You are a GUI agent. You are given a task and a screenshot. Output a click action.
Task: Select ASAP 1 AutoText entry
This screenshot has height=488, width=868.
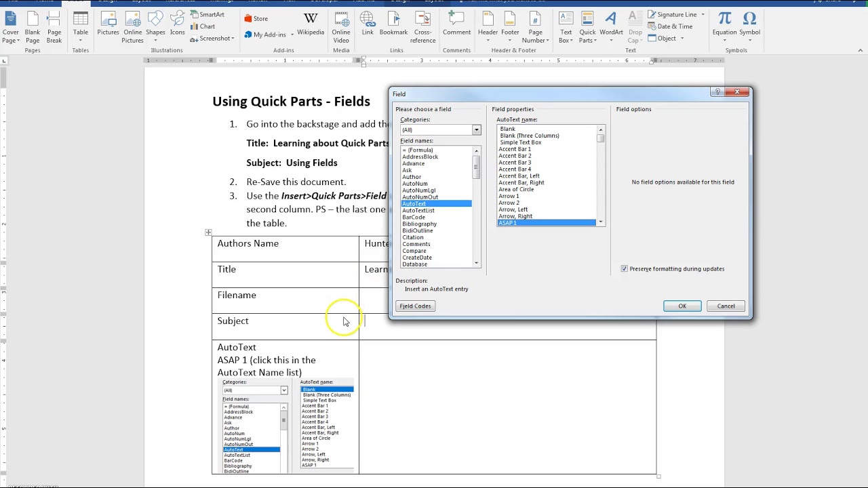point(547,223)
